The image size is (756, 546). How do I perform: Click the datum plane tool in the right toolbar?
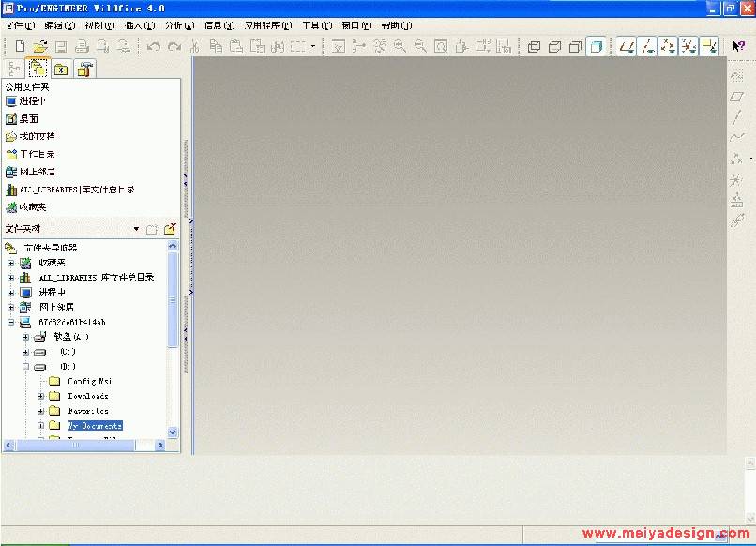tap(736, 97)
